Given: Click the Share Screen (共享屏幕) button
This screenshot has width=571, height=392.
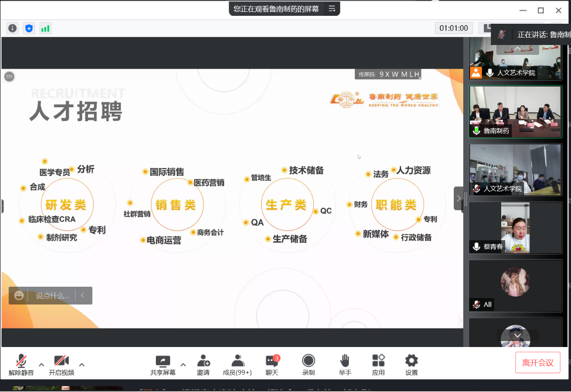Looking at the screenshot, I should [163, 365].
